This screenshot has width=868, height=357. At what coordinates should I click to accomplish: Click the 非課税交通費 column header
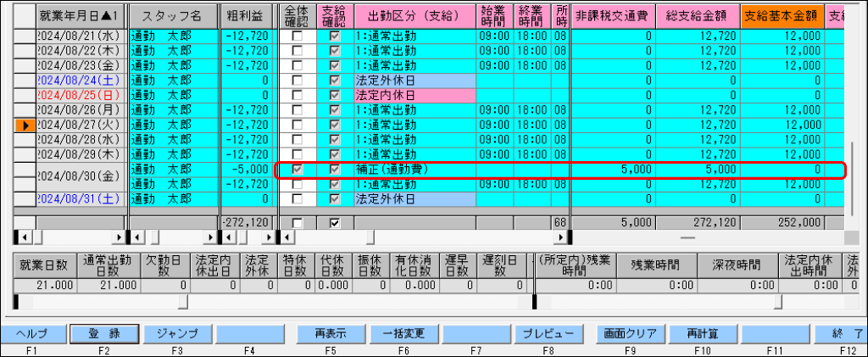pos(614,16)
